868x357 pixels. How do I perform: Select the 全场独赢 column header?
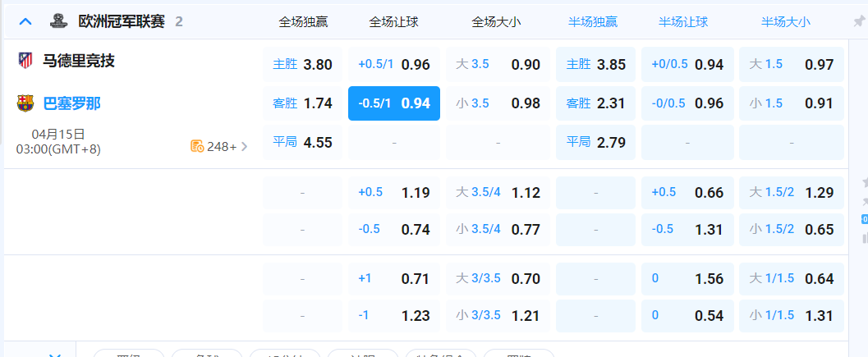tap(303, 22)
